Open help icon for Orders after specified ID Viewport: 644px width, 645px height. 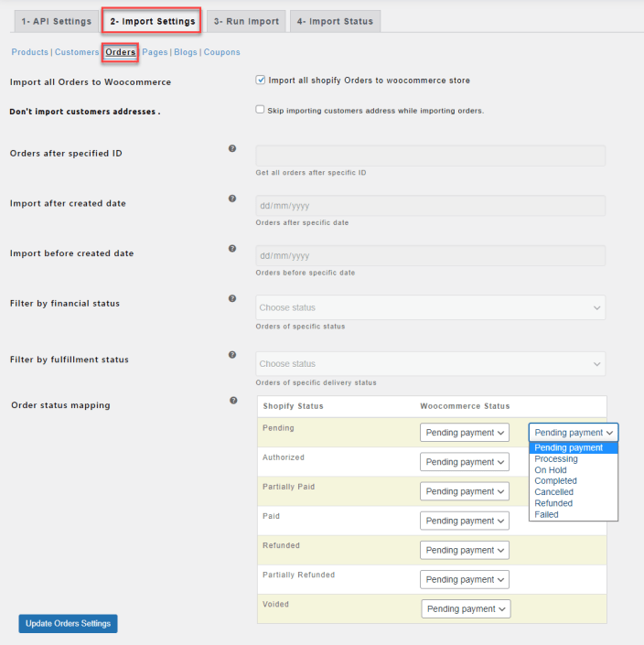click(232, 148)
